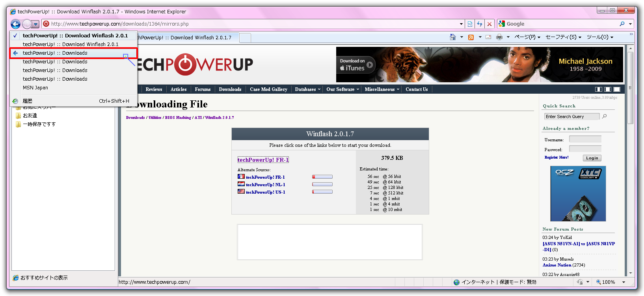Click the BIOS Flashing breadcrumb link
Image resolution: width=644 pixels, height=296 pixels.
178,117
